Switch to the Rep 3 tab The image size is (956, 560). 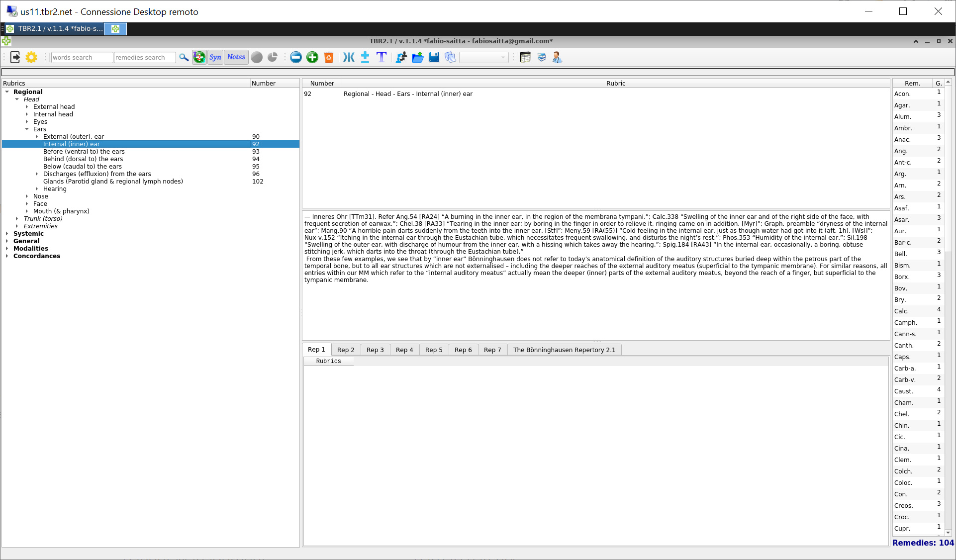pyautogui.click(x=375, y=350)
